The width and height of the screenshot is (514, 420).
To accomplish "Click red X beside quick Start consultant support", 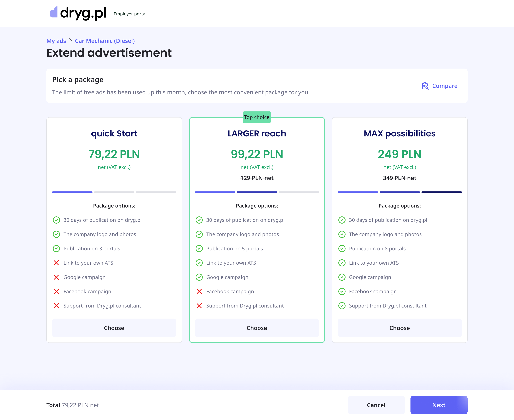I will 56,306.
